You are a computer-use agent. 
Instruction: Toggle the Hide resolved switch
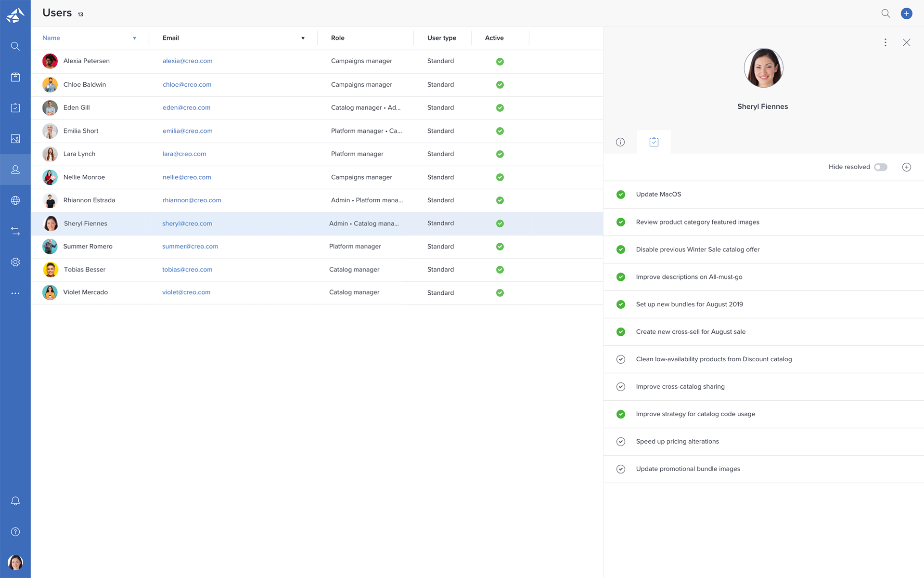tap(881, 167)
